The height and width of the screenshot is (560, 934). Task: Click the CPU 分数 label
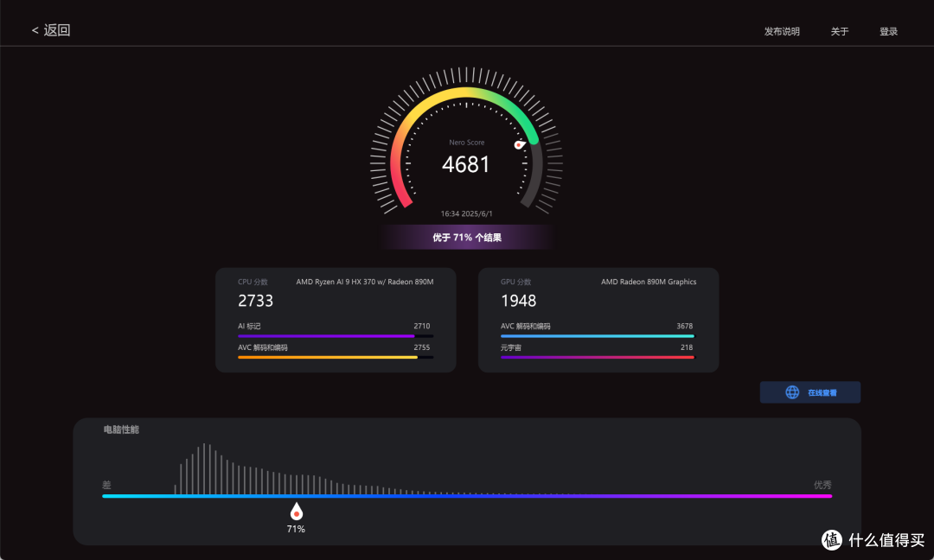[253, 282]
